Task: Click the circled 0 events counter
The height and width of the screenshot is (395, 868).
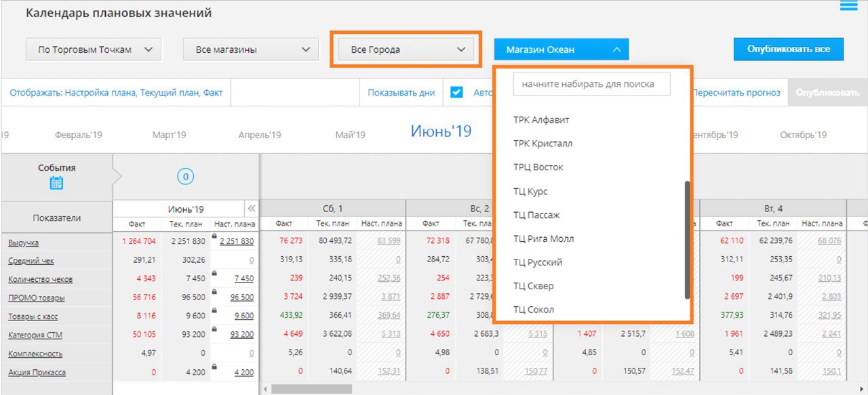Action: (185, 177)
